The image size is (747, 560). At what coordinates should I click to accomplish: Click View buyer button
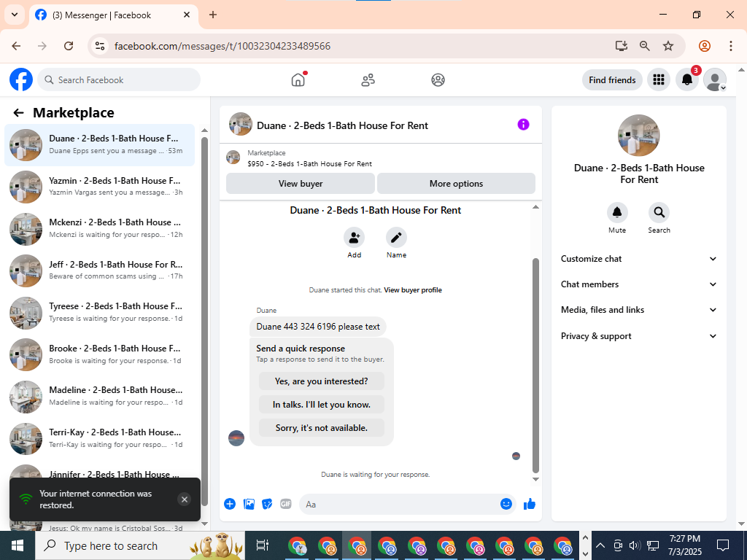(300, 183)
